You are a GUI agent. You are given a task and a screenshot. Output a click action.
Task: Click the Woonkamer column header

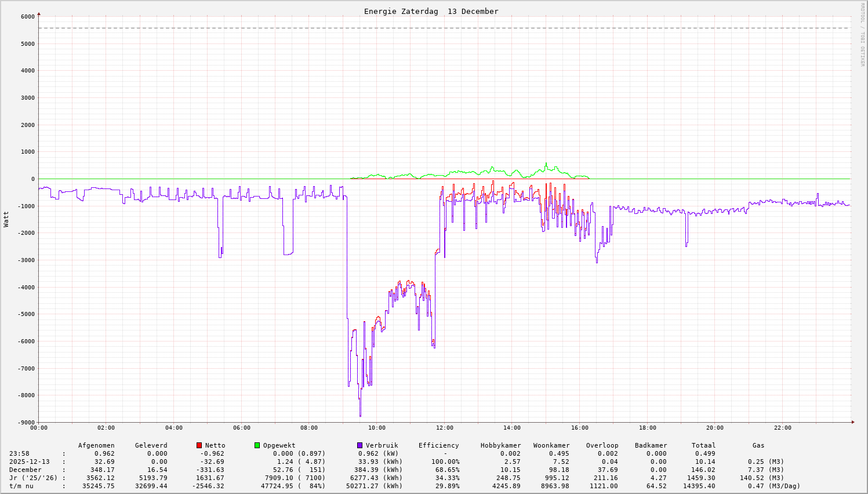(551, 445)
